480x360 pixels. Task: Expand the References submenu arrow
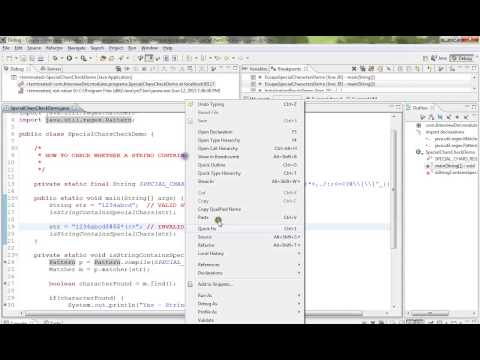(299, 265)
